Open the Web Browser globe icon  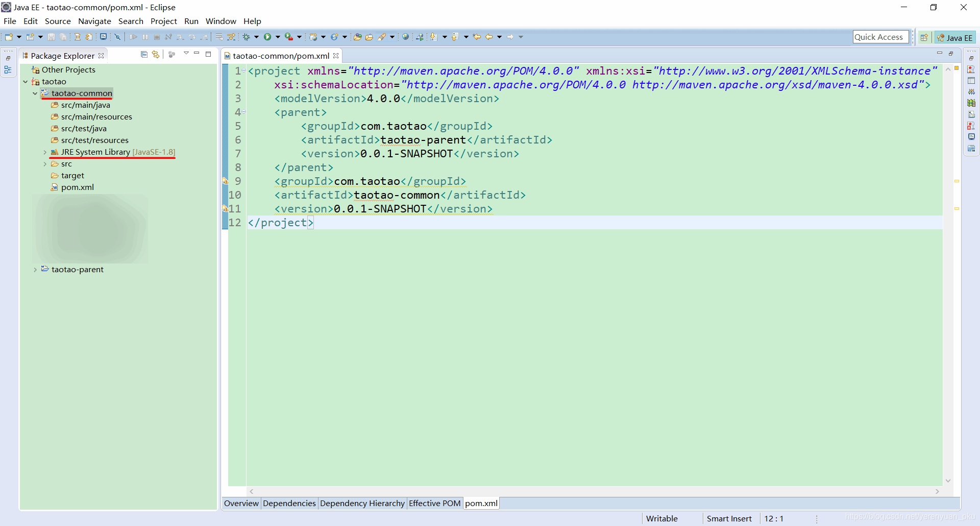405,37
